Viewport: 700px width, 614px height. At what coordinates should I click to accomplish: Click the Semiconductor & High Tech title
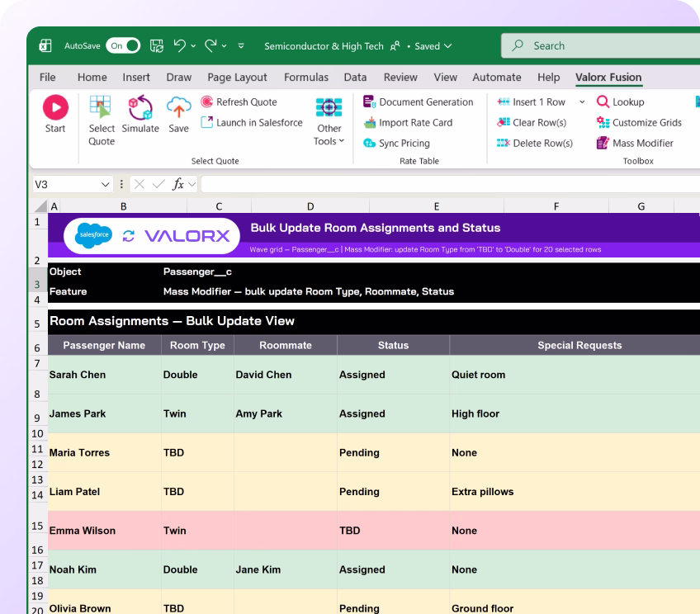tap(324, 46)
